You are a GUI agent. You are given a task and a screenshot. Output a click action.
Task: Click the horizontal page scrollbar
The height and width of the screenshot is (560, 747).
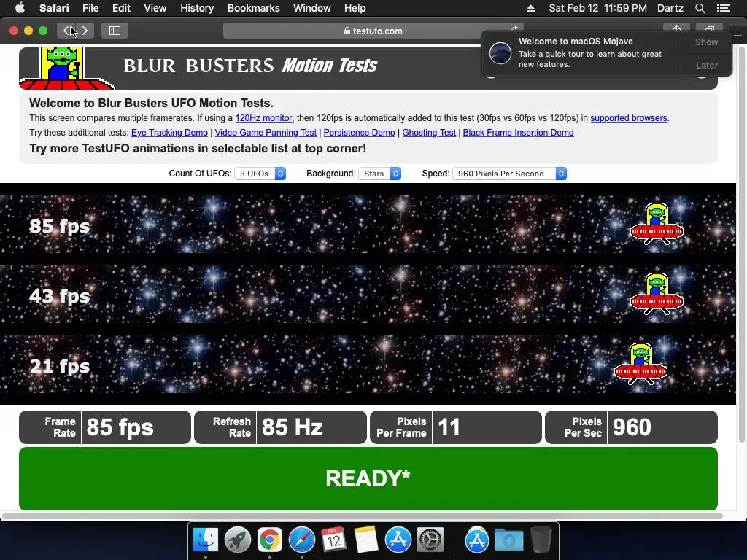(362, 516)
